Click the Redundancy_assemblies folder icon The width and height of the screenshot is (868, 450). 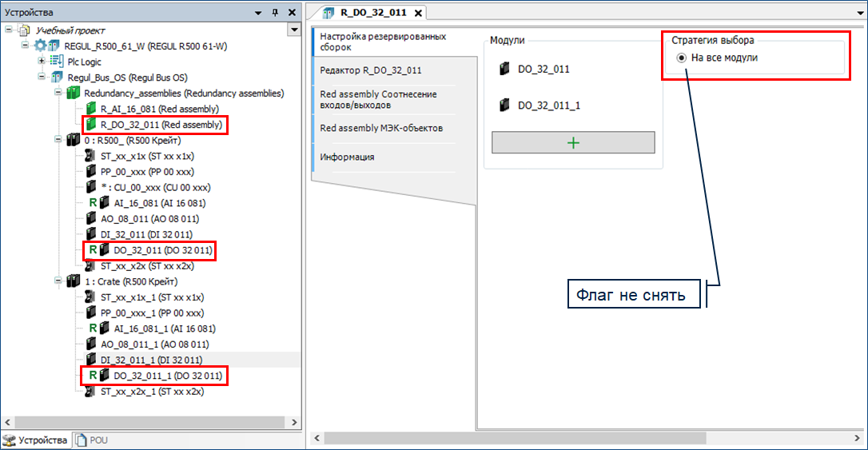coord(74,94)
